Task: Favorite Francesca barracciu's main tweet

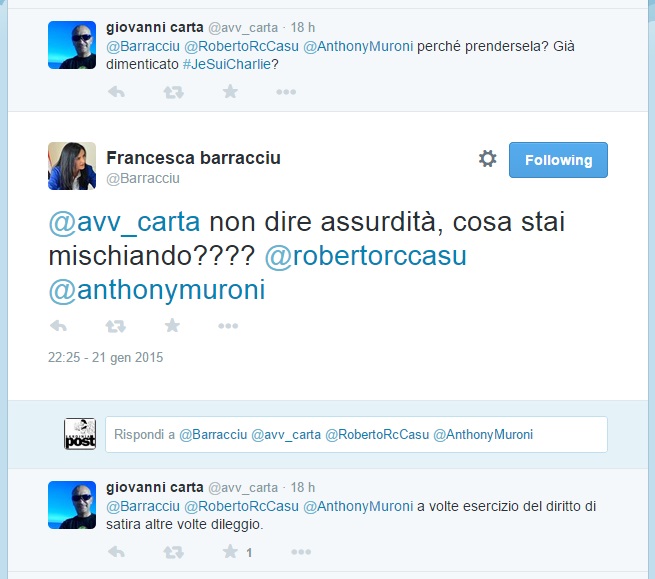Action: click(172, 325)
